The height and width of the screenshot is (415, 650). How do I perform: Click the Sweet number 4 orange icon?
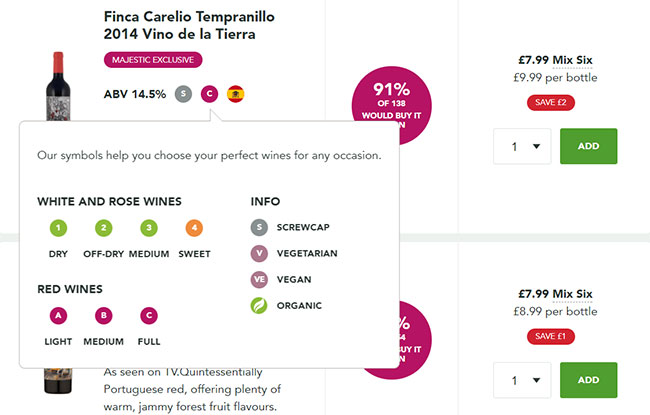click(x=194, y=228)
